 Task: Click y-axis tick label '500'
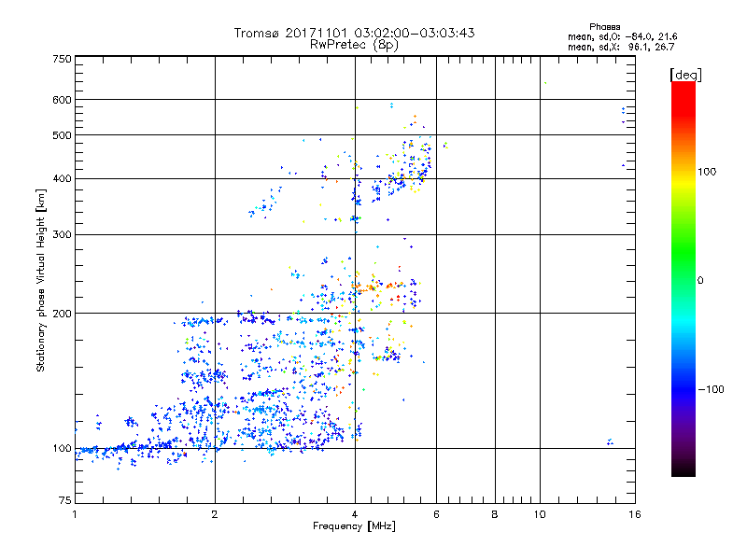click(63, 135)
